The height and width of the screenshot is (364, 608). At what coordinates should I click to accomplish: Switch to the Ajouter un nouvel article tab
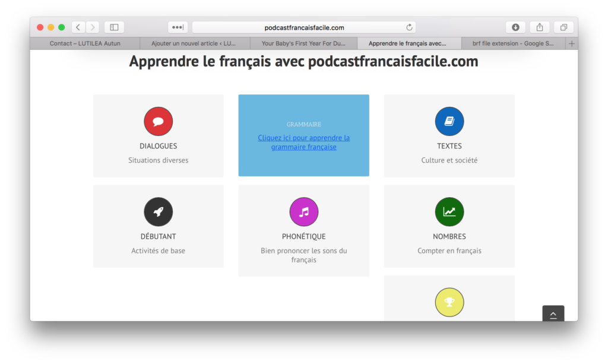point(194,43)
